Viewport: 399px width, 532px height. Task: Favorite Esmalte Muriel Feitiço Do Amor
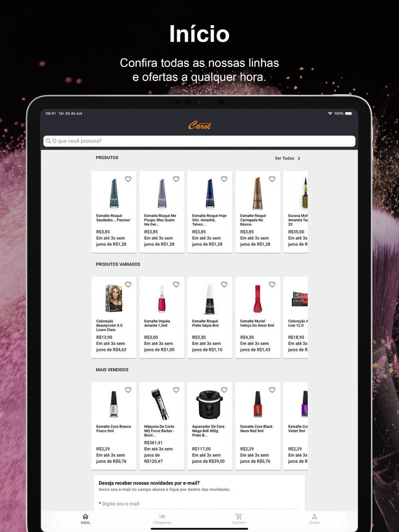click(272, 284)
